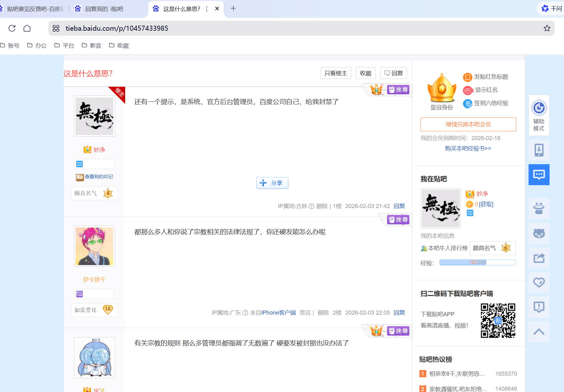Screen dimensions: 564x392
Task: Open the 影音 bookmark folder
Action: (x=92, y=46)
